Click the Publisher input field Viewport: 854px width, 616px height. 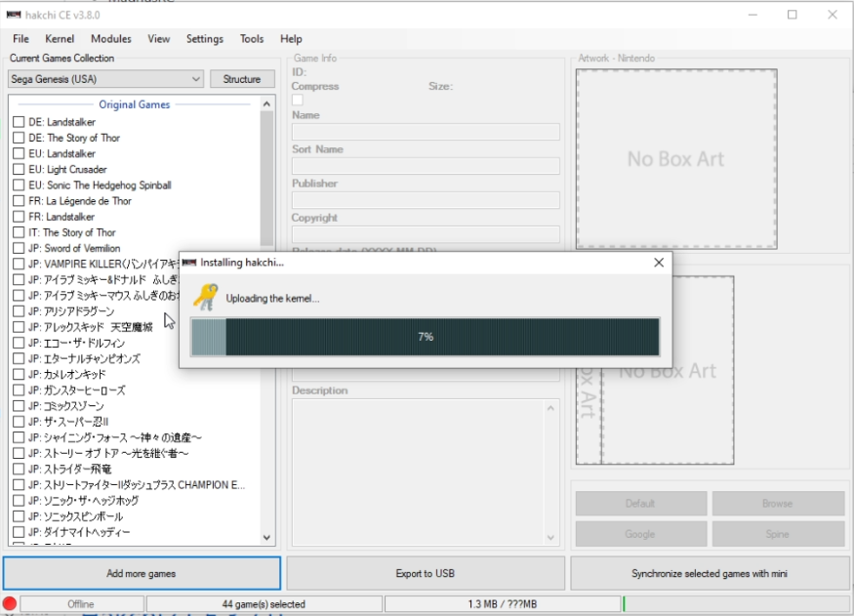426,200
